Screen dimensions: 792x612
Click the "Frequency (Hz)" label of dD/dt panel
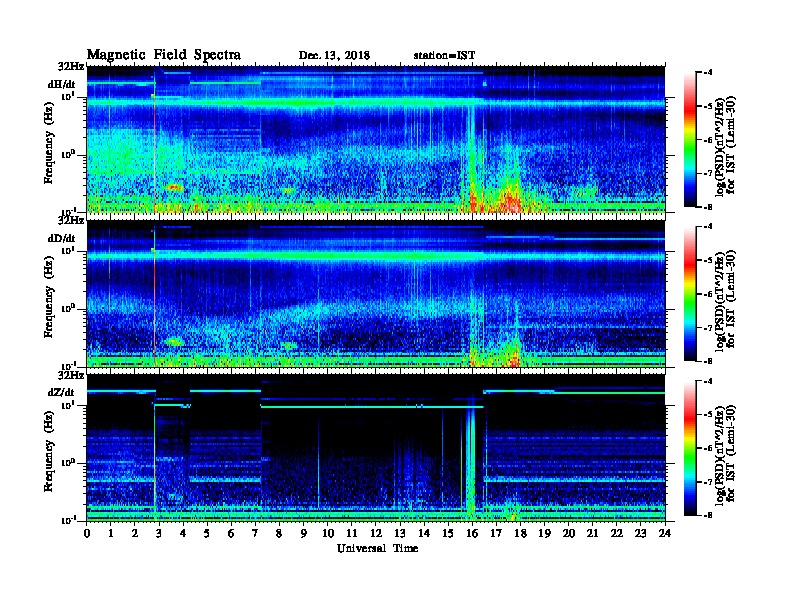(x=48, y=297)
